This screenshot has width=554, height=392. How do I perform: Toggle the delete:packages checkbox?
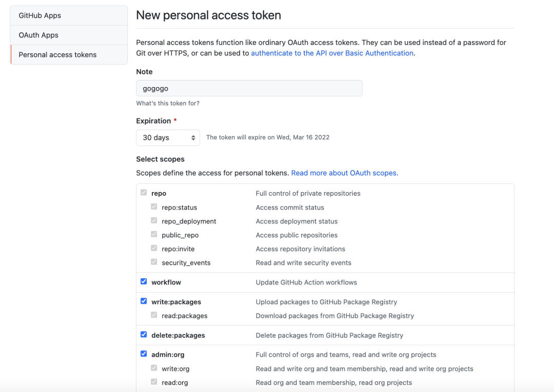click(x=144, y=335)
